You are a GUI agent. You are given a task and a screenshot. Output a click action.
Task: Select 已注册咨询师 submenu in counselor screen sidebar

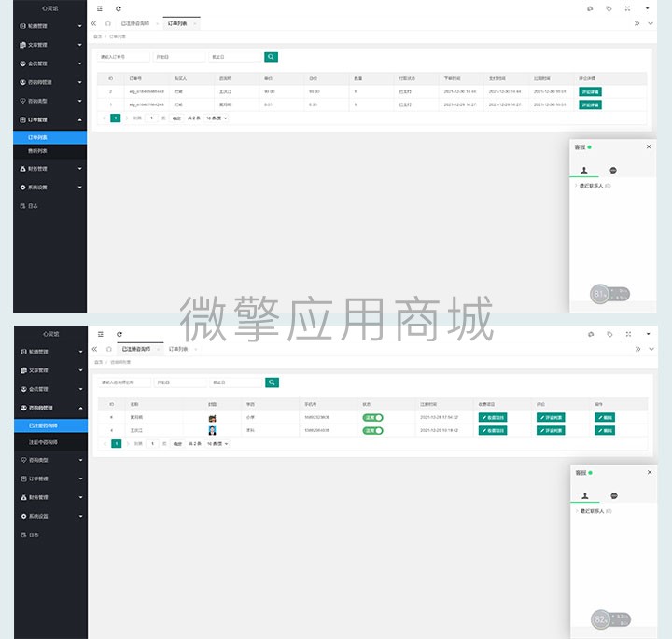pos(50,425)
